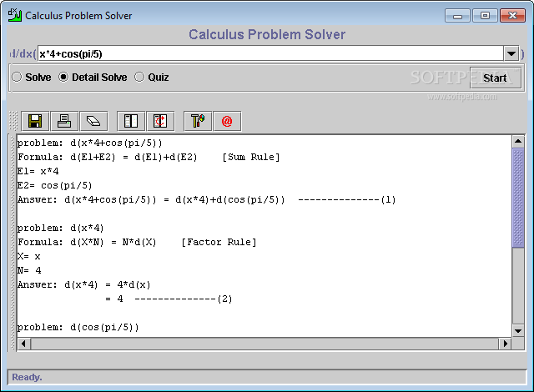Click the Save floppy disk icon
The height and width of the screenshot is (392, 534).
tap(35, 121)
